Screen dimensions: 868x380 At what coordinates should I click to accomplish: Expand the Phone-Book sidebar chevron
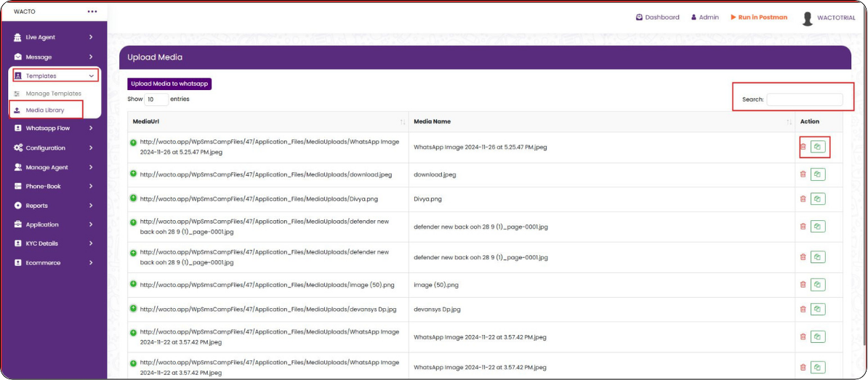(x=91, y=187)
